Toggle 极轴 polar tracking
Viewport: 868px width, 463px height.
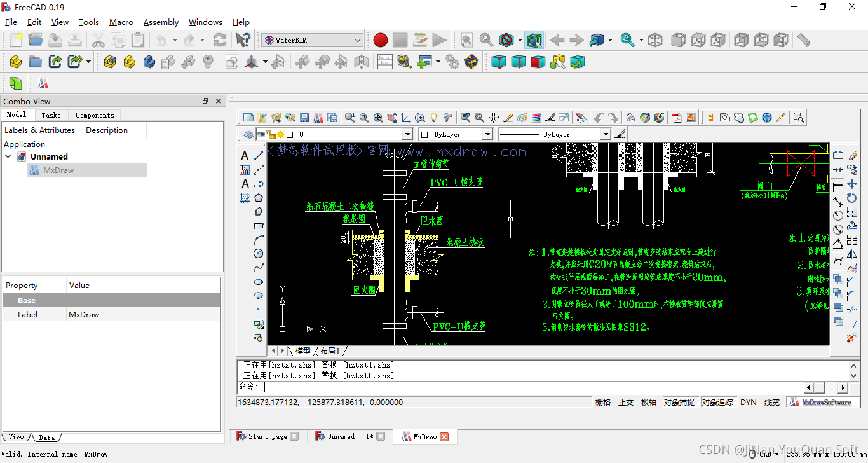(649, 402)
